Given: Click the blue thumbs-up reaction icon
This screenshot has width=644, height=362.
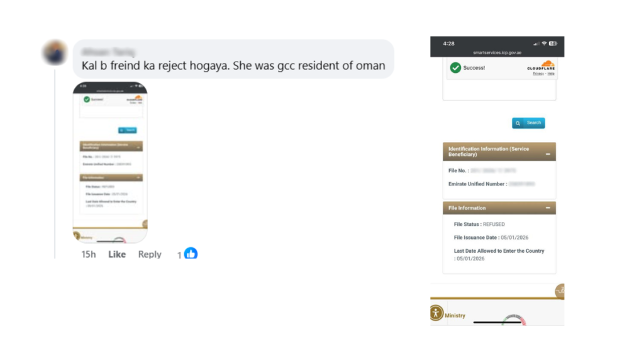Looking at the screenshot, I should coord(191,254).
